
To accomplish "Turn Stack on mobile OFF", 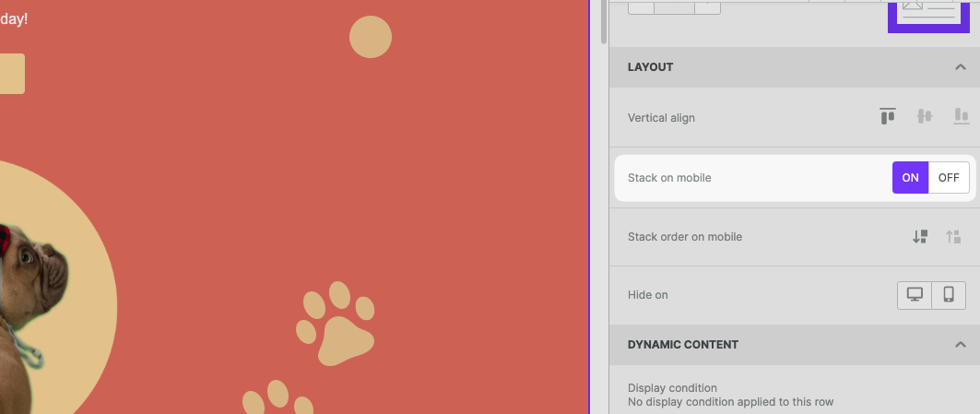I will click(x=949, y=178).
